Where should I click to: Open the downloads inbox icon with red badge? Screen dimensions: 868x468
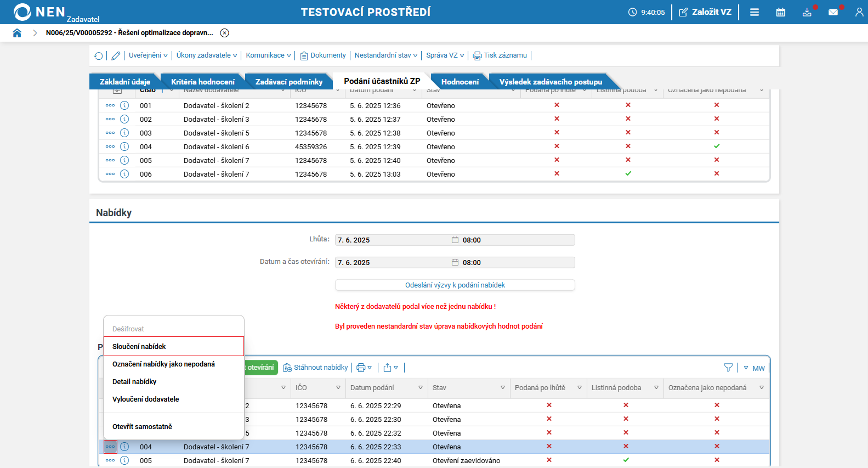807,12
